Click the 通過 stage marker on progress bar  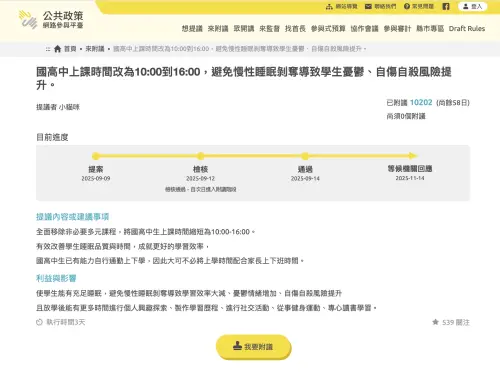pos(305,156)
